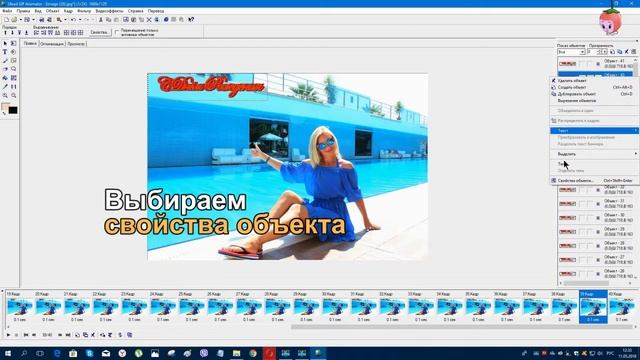The height and width of the screenshot is (360, 640).
Task: Switch to the Edit tab
Action: pos(30,43)
